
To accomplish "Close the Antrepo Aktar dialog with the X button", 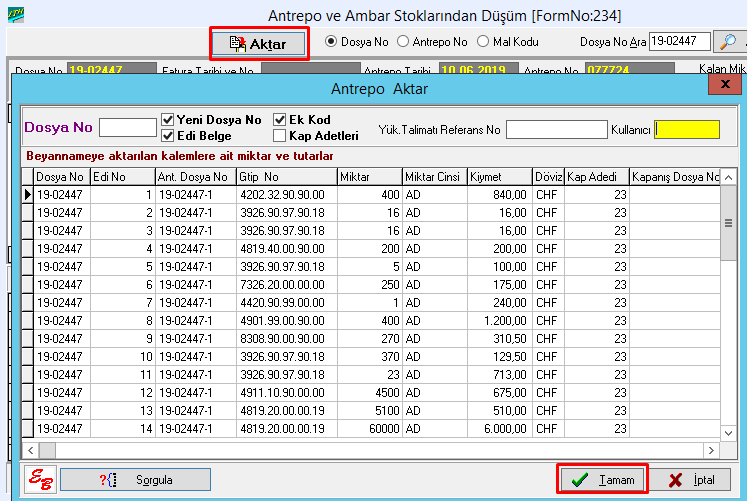I will click(725, 84).
